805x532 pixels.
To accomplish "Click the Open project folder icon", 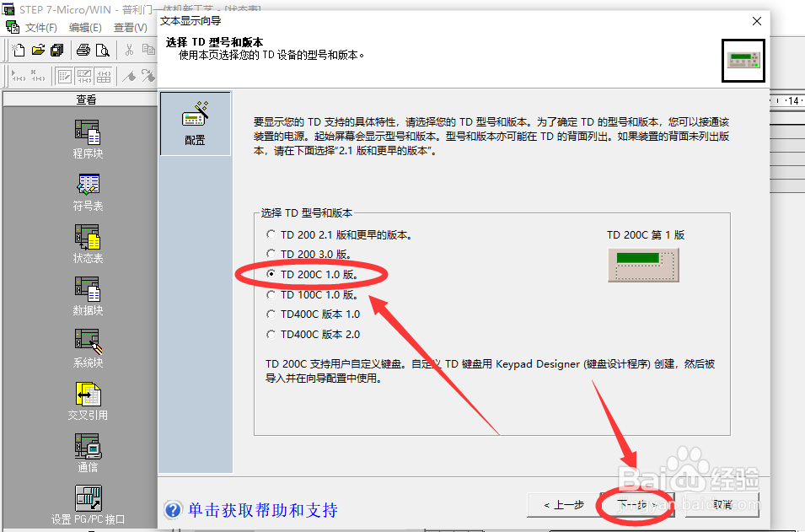I will click(38, 50).
